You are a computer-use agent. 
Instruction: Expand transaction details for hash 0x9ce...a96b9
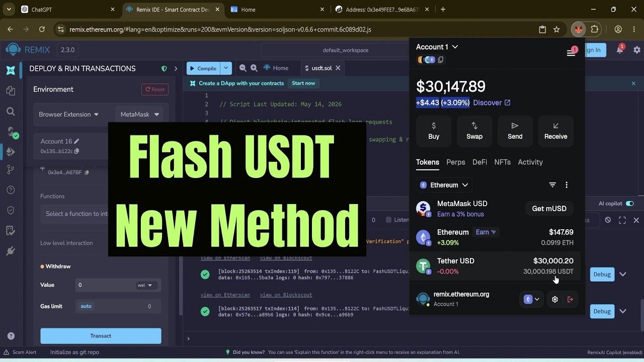(623, 311)
